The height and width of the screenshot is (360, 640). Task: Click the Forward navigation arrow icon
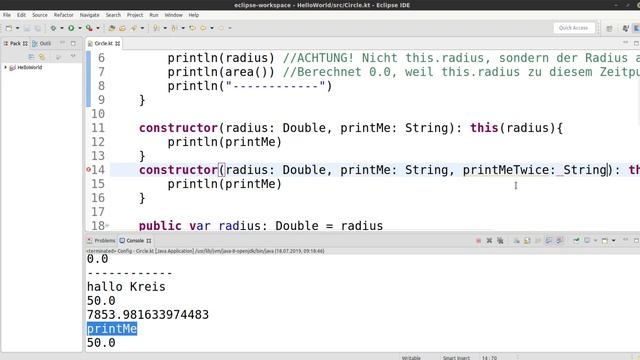point(221,28)
